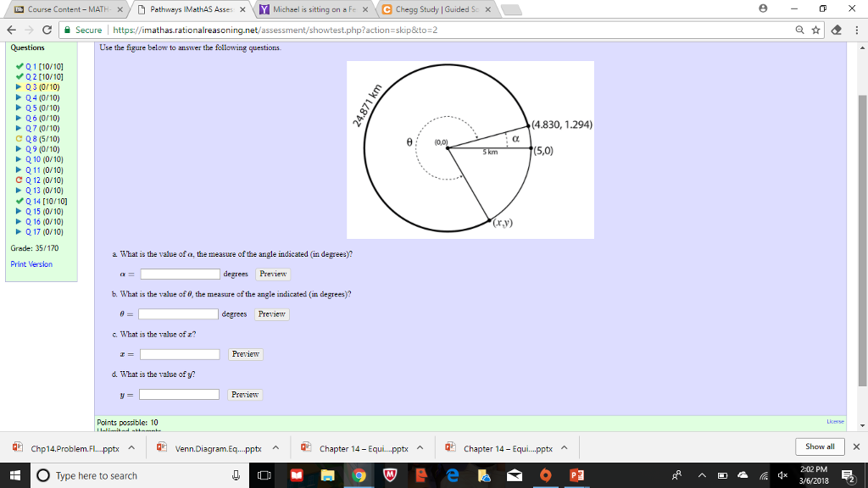The height and width of the screenshot is (488, 868).
Task: Click the Chrome icon on the taskbar
Action: [359, 474]
